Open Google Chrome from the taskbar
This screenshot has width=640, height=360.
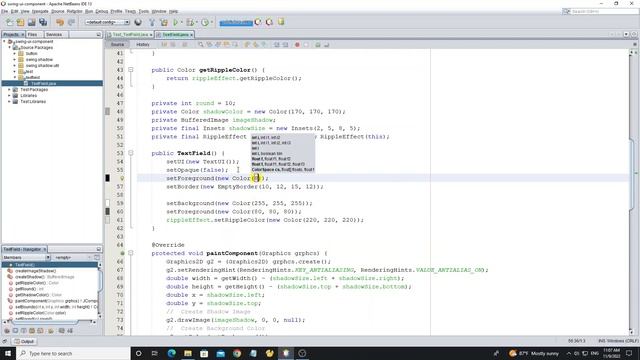[237, 353]
